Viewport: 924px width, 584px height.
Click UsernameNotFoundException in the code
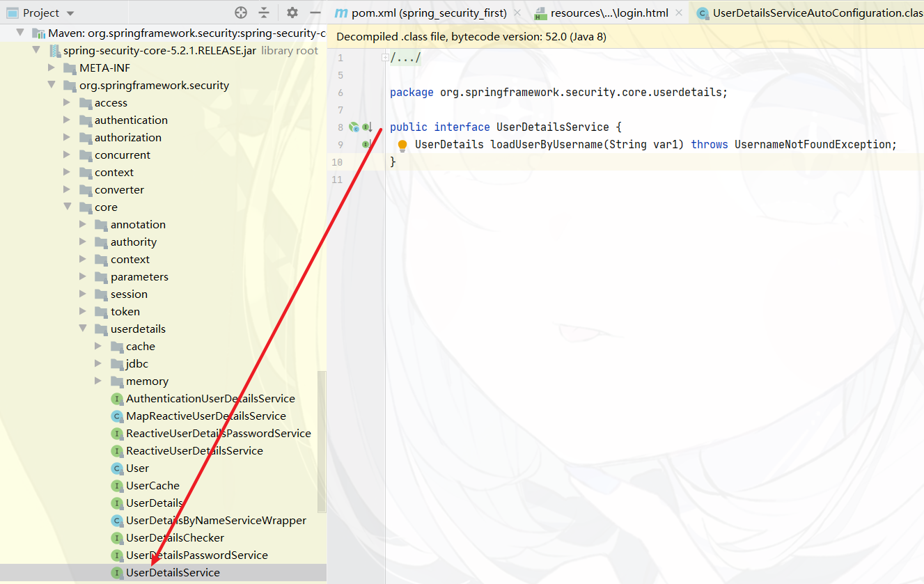(x=813, y=145)
